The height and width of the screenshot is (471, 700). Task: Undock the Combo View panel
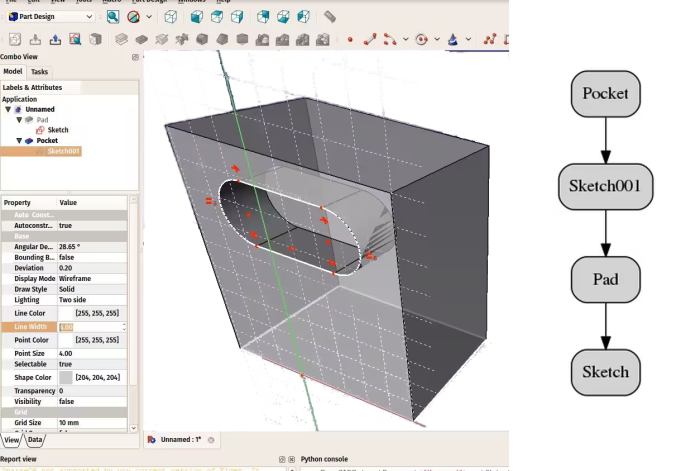pyautogui.click(x=135, y=57)
